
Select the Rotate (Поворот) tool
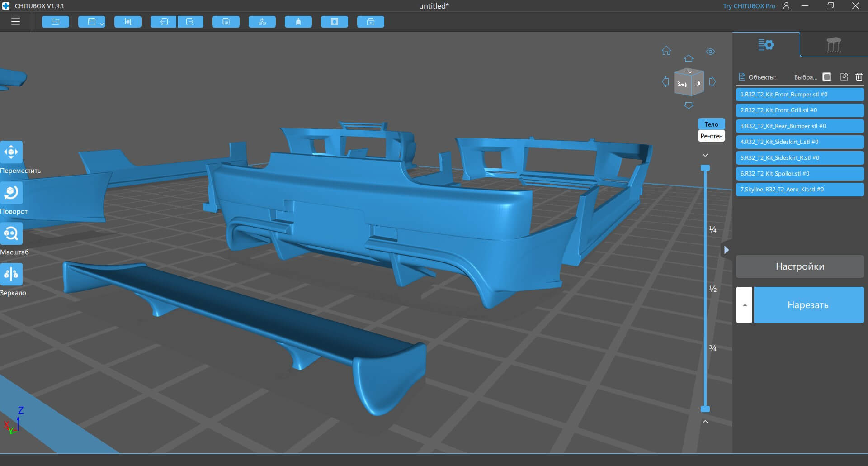[x=11, y=193]
